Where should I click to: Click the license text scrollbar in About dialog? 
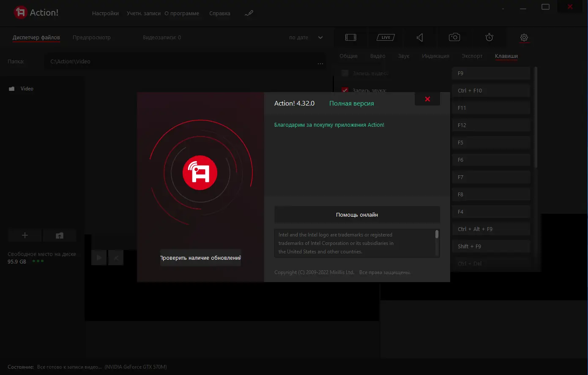click(x=437, y=234)
